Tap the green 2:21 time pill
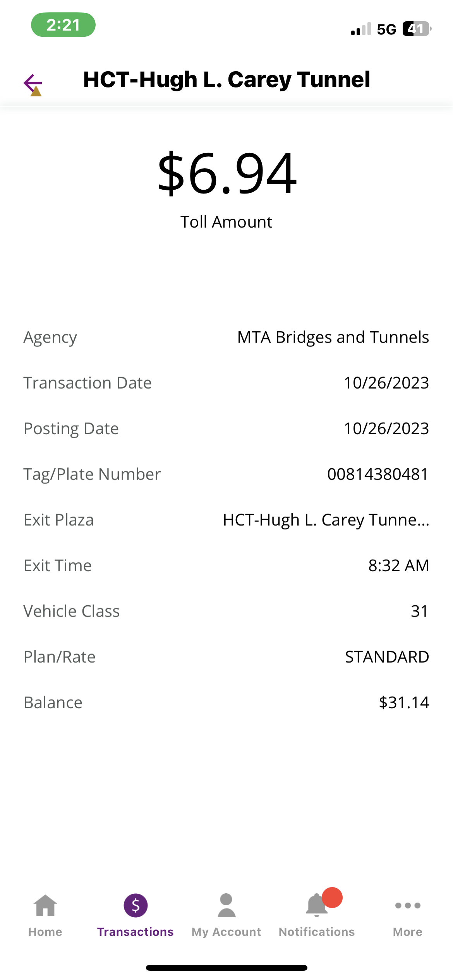Viewport: 453px width, 980px height. tap(63, 25)
